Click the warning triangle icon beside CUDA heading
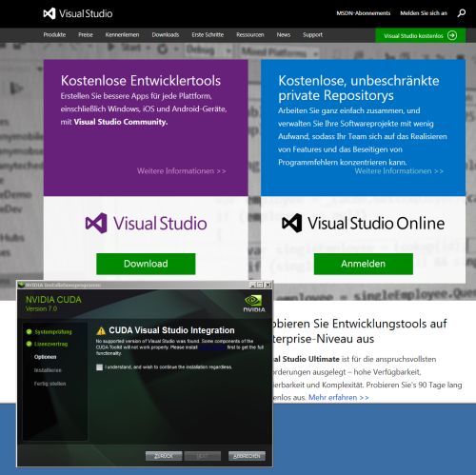 coord(101,330)
